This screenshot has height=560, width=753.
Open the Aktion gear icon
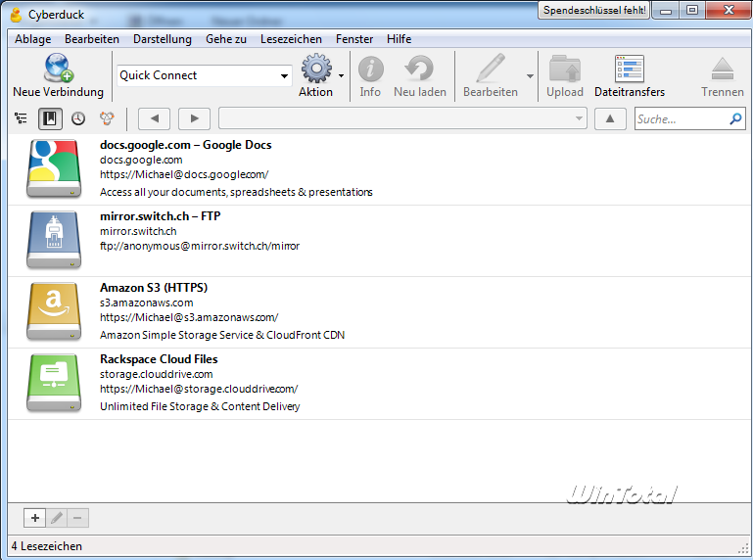(316, 69)
